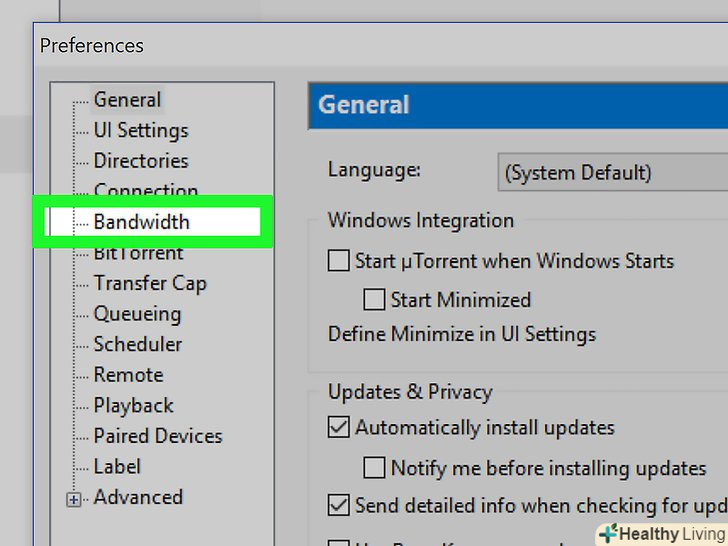Check the Start Minimized box
This screenshot has width=728, height=546.
coord(374,299)
